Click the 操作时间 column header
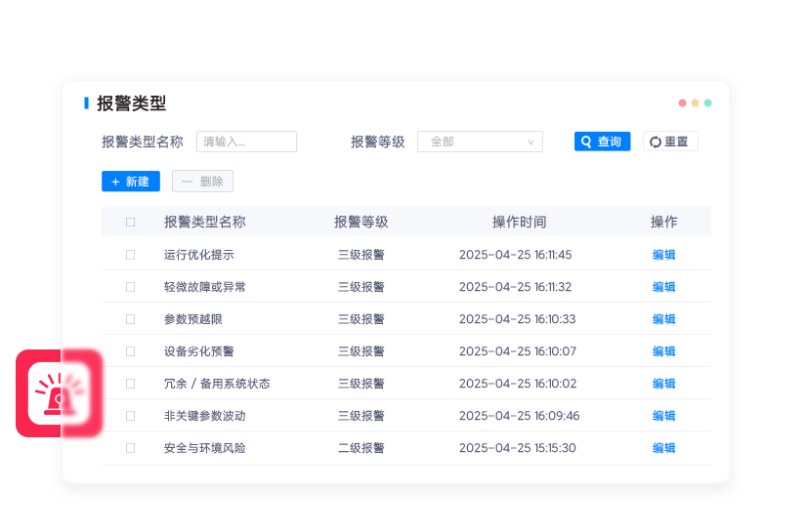 coord(519,222)
